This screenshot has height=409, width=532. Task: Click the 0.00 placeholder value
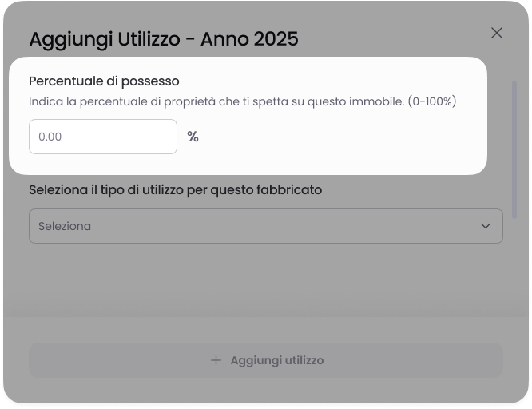[x=50, y=137]
